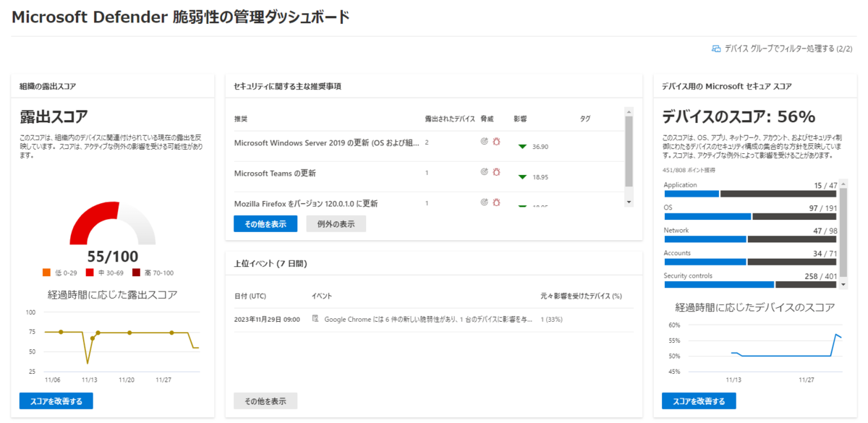Screen dimensions: 868x423
Task: Click blue その他を表示 button in recommendations
Action: click(265, 224)
